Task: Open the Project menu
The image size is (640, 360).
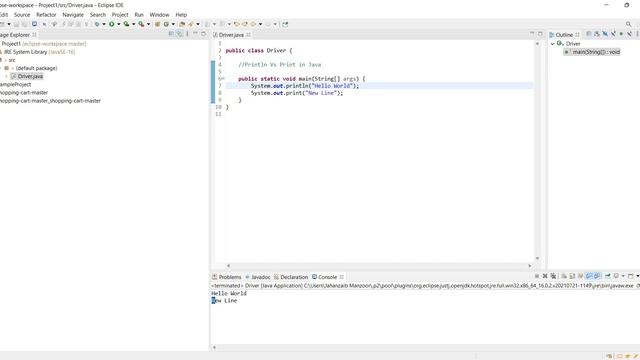Action: [120, 15]
